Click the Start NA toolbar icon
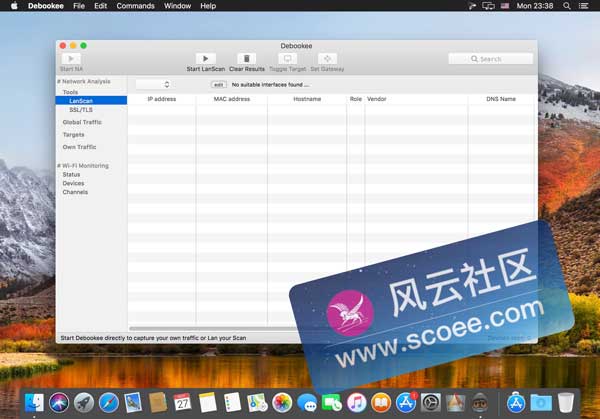600x419 pixels. tap(71, 59)
